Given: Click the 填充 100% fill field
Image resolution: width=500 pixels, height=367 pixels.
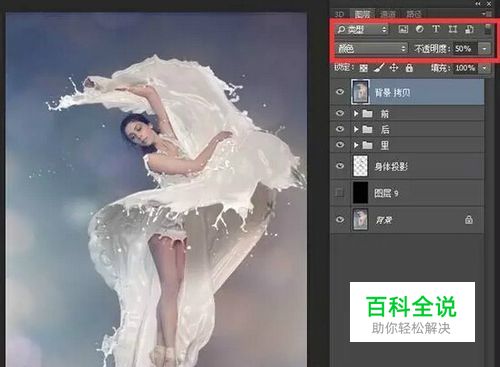Looking at the screenshot, I should tap(466, 68).
